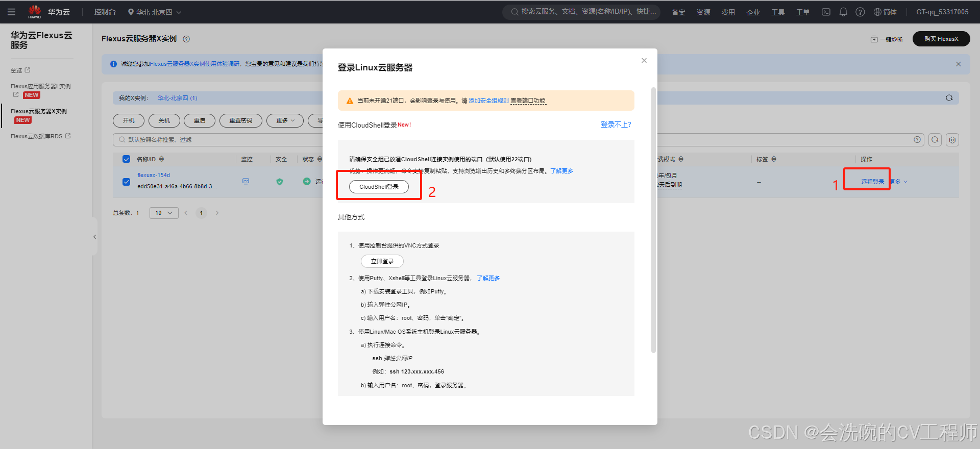Click the dialog vertical scrollbar
The height and width of the screenshot is (449, 980).
[653, 220]
